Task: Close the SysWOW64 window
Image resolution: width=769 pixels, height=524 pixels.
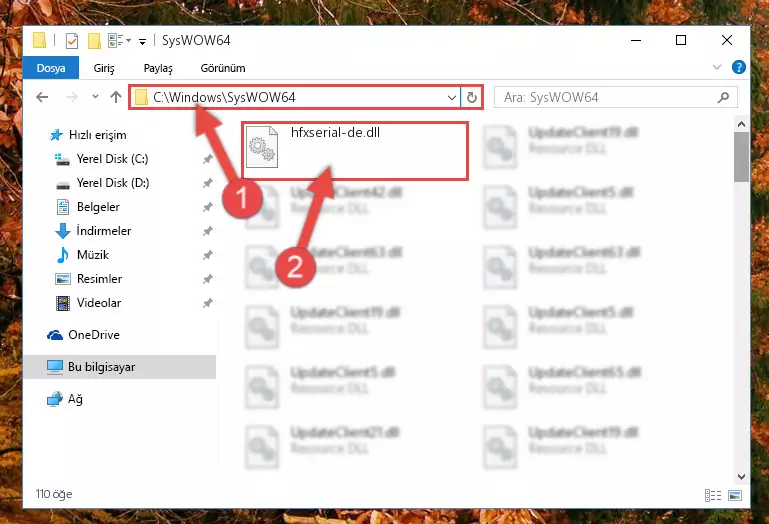Action: tap(727, 40)
